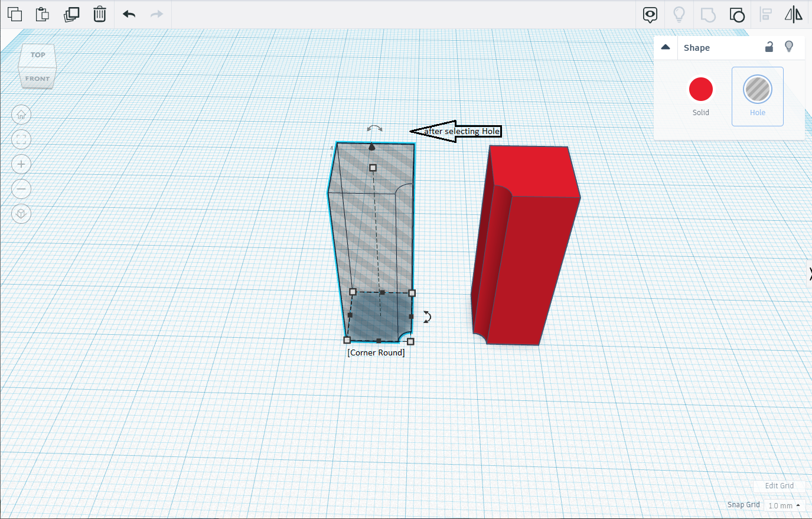Toggle the lock icon in Shape panel
The image size is (812, 519).
(769, 47)
